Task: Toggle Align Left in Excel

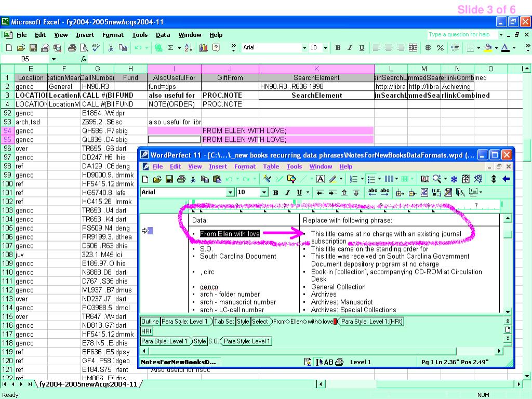Action: pyautogui.click(x=376, y=48)
